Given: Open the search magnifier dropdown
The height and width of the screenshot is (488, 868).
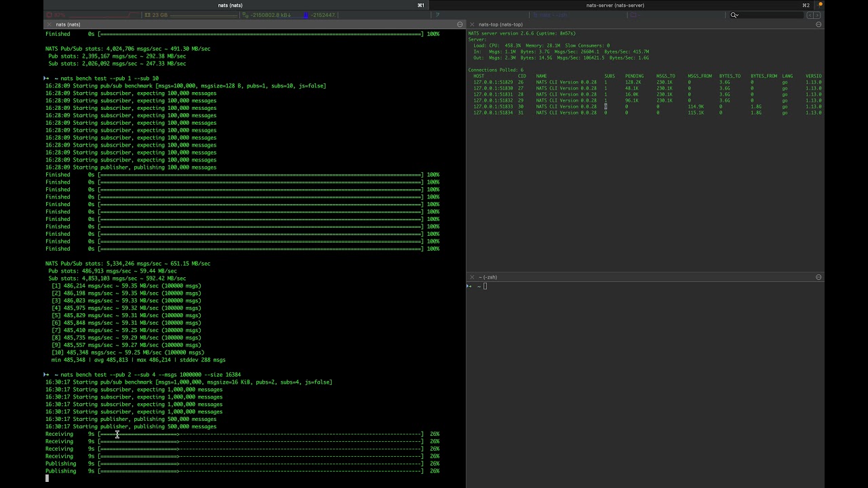Looking at the screenshot, I should (x=734, y=15).
